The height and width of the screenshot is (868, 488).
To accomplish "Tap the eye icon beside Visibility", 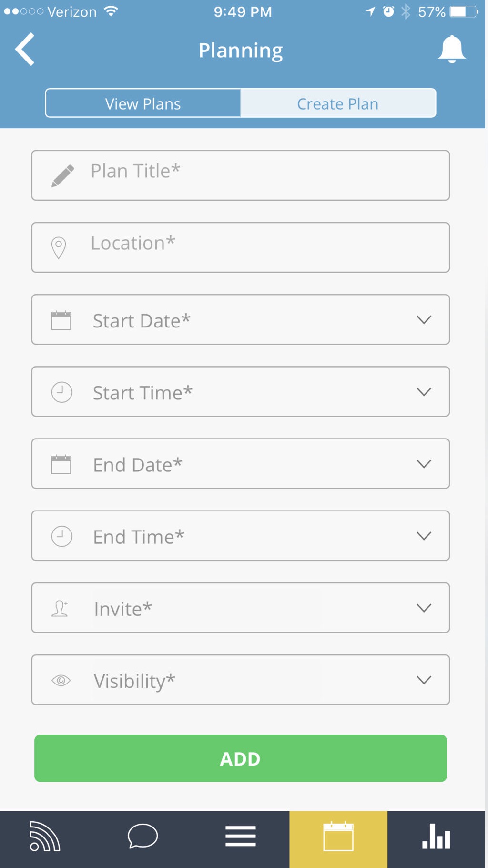I will pos(61,680).
